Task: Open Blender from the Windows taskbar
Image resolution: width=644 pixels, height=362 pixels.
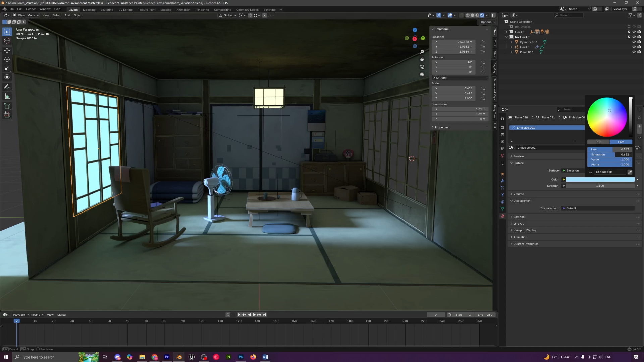Action: (179, 357)
